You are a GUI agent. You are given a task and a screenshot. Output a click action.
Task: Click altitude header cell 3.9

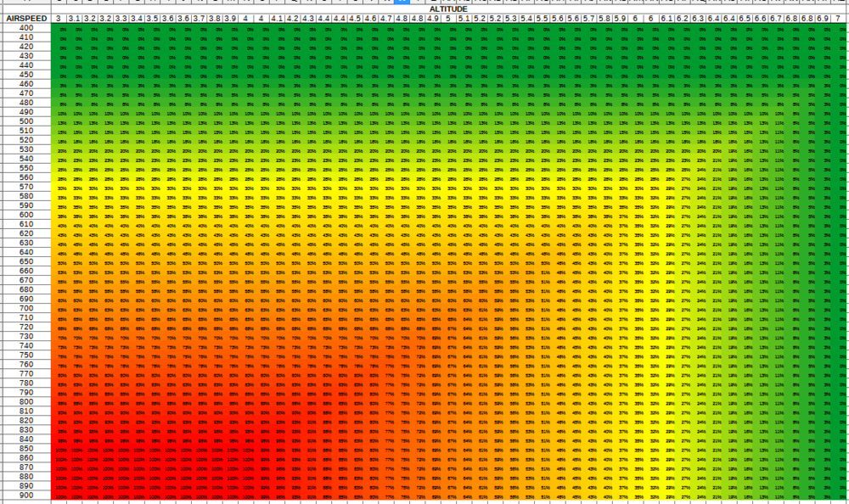pos(230,19)
